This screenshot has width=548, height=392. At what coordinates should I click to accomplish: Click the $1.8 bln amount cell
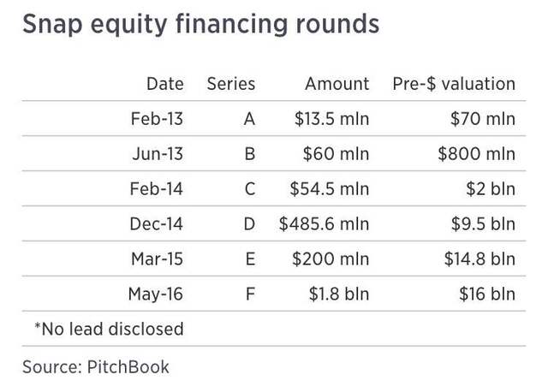tap(339, 294)
